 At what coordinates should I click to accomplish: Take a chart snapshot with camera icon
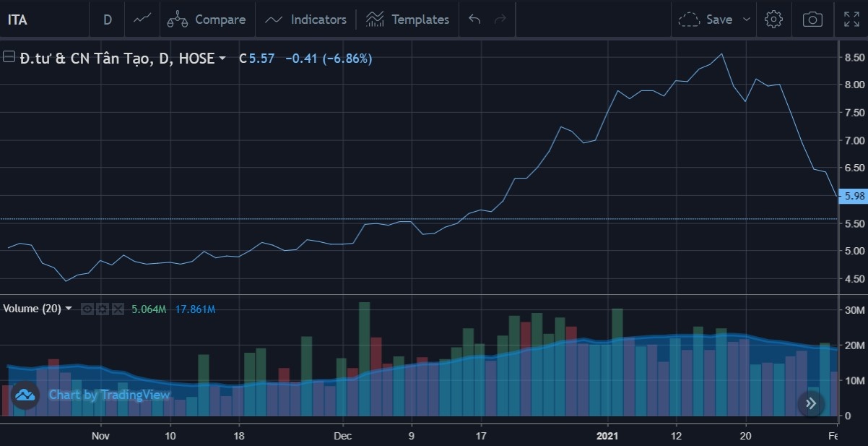tap(812, 20)
